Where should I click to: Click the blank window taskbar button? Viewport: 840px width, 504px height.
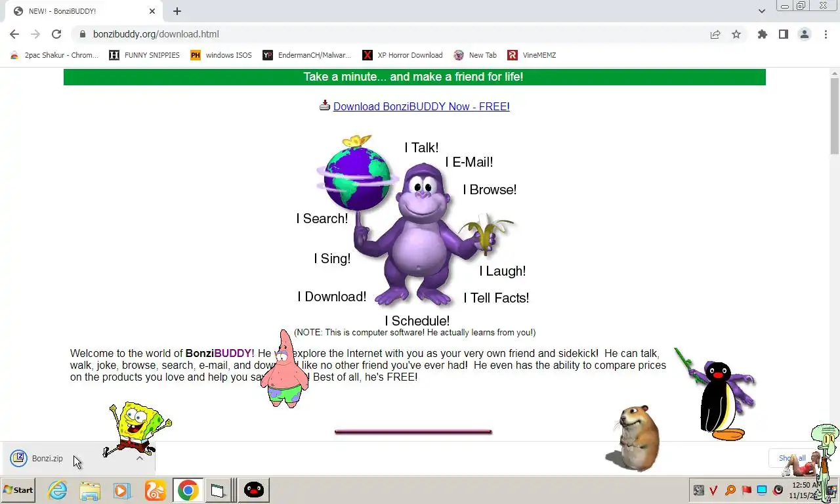(x=218, y=490)
